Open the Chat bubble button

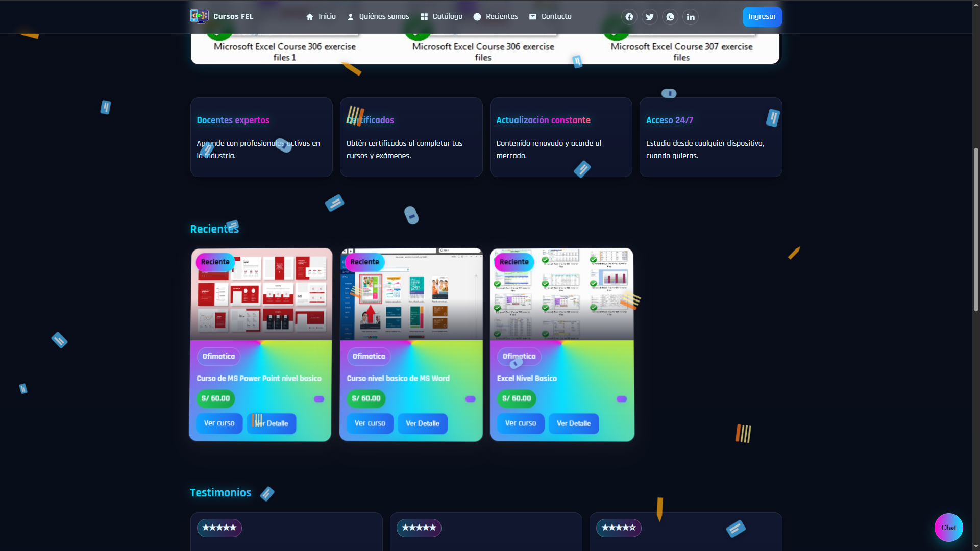coord(948,528)
